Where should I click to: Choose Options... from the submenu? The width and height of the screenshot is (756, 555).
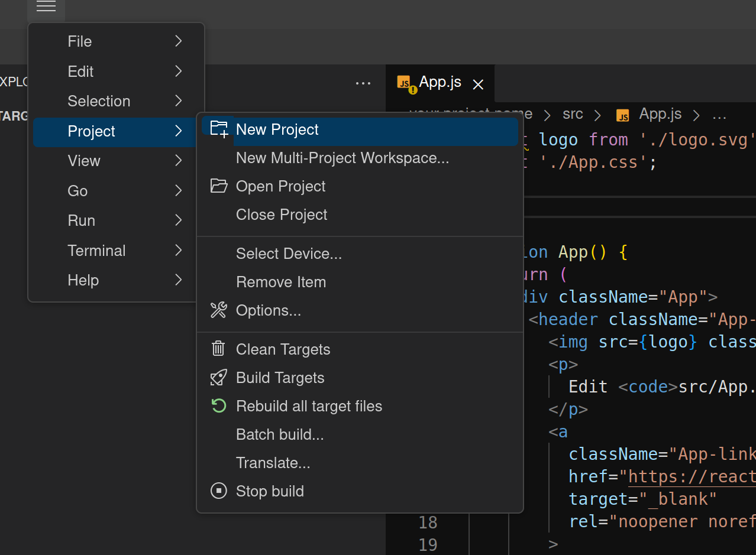coord(360,311)
